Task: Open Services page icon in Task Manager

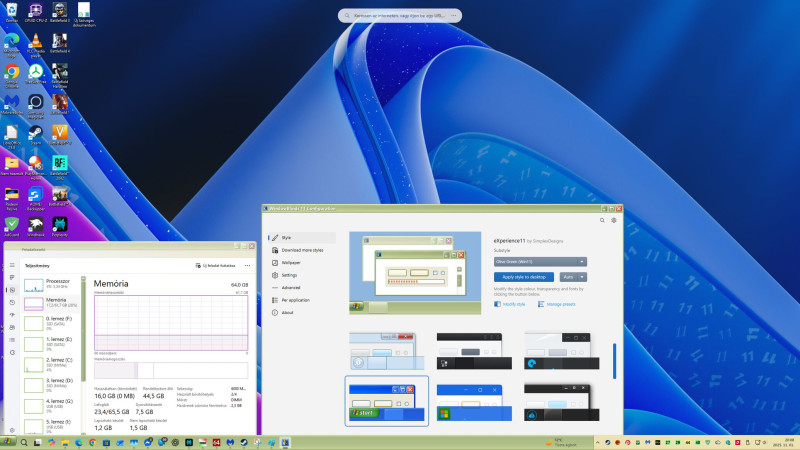Action: [x=12, y=353]
